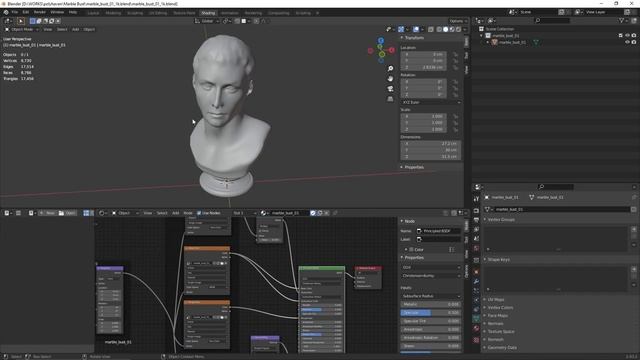Viewport: 640px width, 360px height.
Task: Open the Window menu
Action: (x=57, y=12)
